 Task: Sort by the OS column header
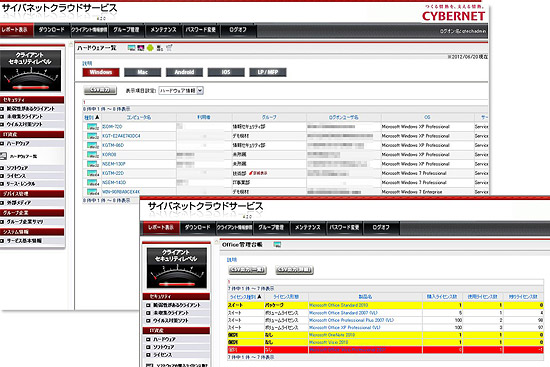click(x=427, y=117)
